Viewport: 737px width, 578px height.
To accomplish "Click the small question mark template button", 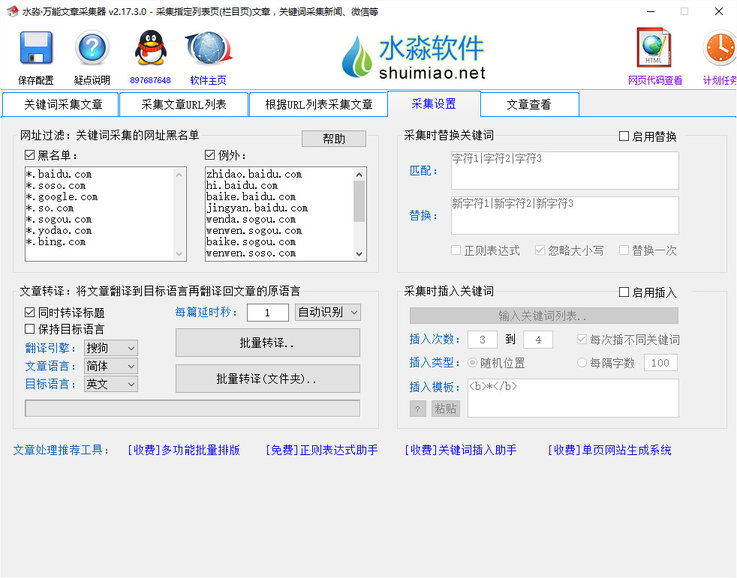I will tap(417, 408).
